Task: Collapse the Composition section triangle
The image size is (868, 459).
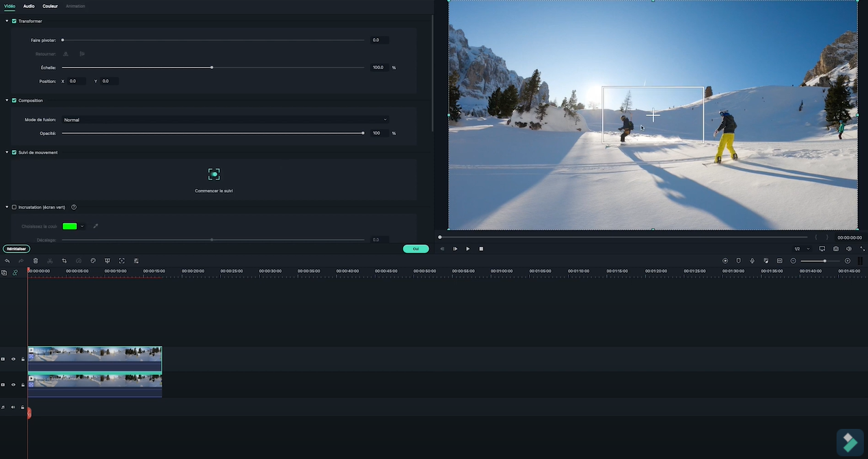Action: click(x=7, y=101)
